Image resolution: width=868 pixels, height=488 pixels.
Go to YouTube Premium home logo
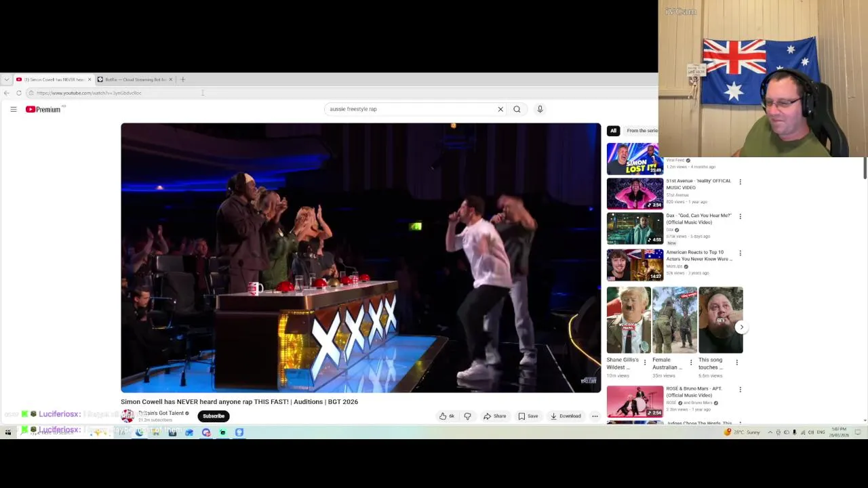pyautogui.click(x=43, y=109)
